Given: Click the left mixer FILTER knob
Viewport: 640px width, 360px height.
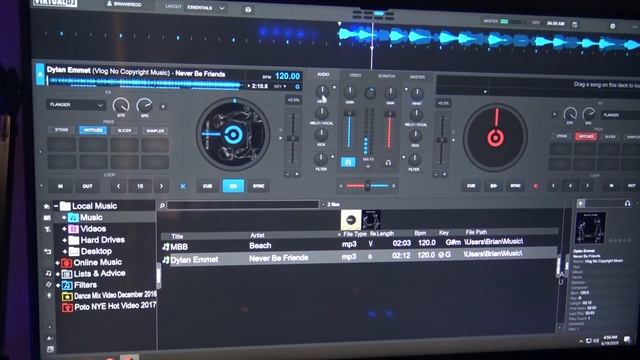Looking at the screenshot, I should [321, 159].
